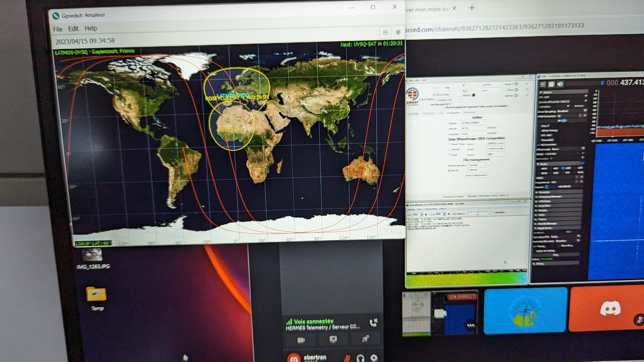This screenshot has height=362, width=644.
Task: Expand Recorder section in SDR++
Action: tap(559, 193)
